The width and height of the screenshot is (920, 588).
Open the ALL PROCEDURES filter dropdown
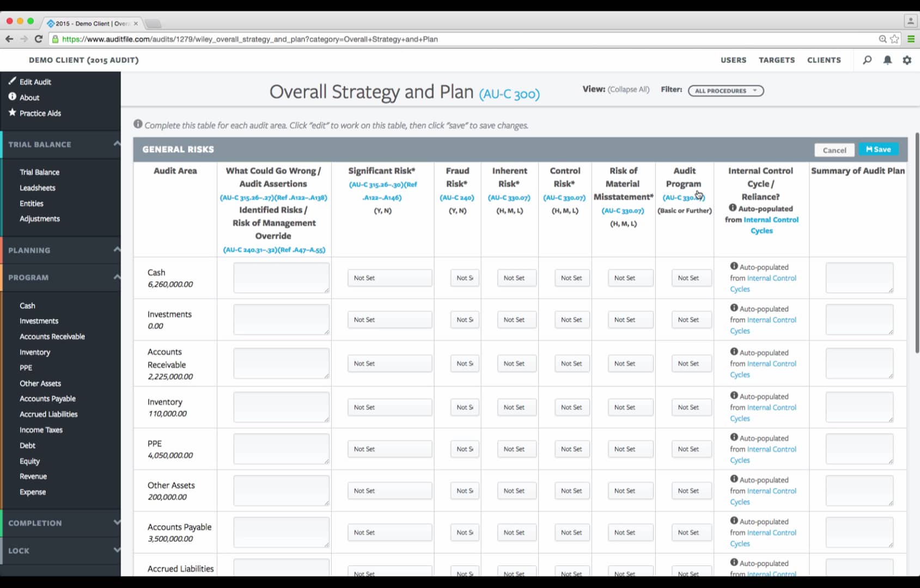coord(725,90)
